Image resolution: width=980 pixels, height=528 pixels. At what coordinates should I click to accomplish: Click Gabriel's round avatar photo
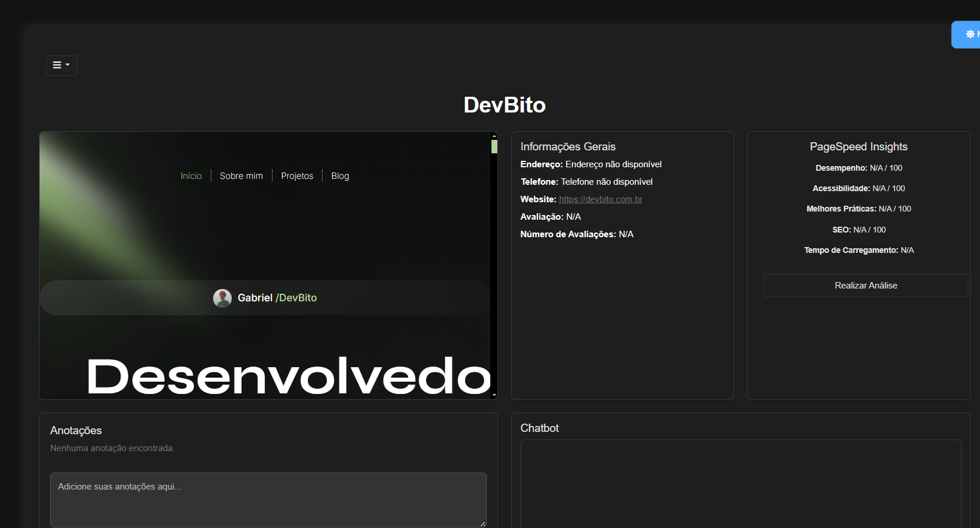coord(222,298)
